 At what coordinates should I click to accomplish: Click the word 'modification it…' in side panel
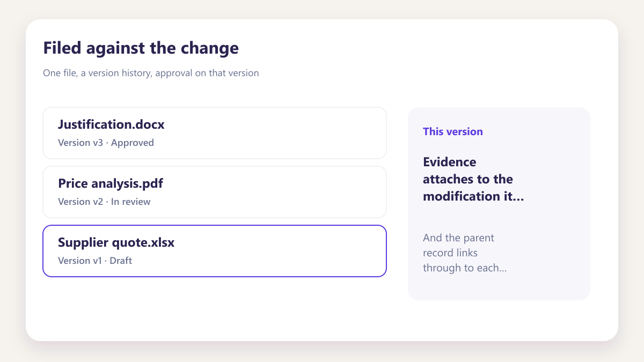pyautogui.click(x=473, y=196)
